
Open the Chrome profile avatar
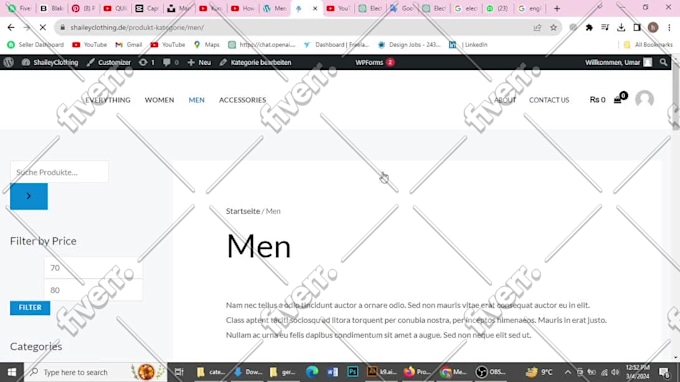[x=653, y=27]
